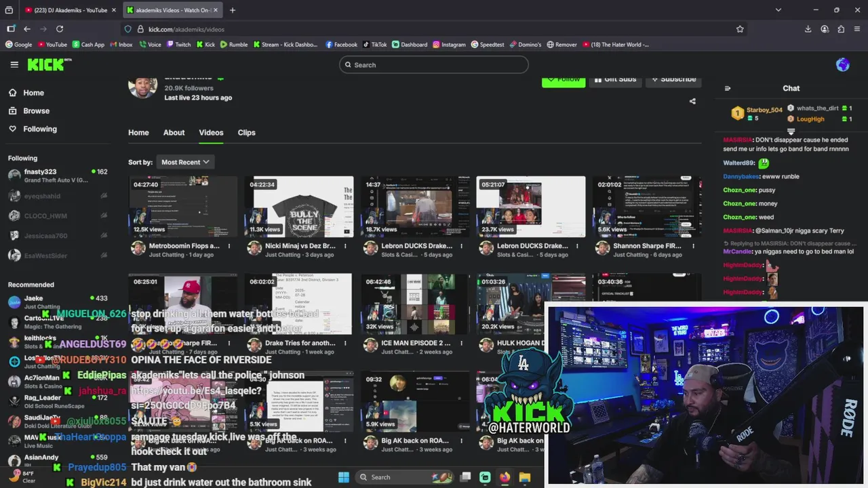Open Rumble bookmark in bookmarks bar

click(233, 45)
